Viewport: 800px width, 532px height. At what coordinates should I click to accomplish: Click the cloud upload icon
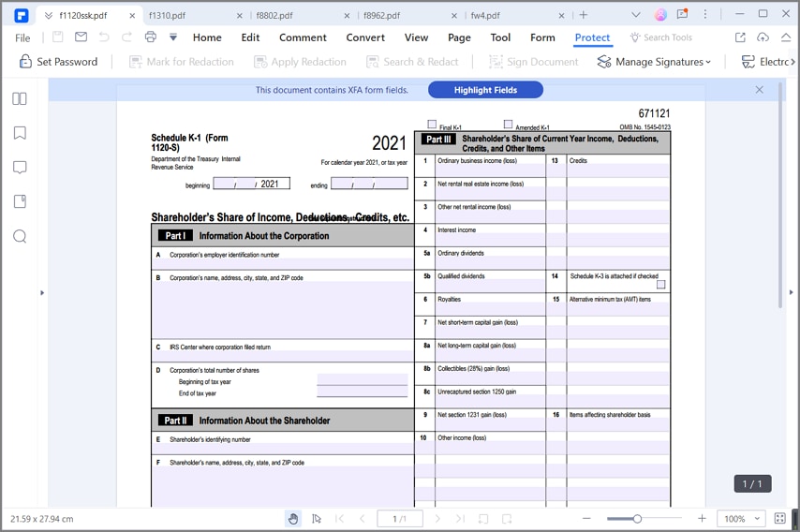coord(763,37)
